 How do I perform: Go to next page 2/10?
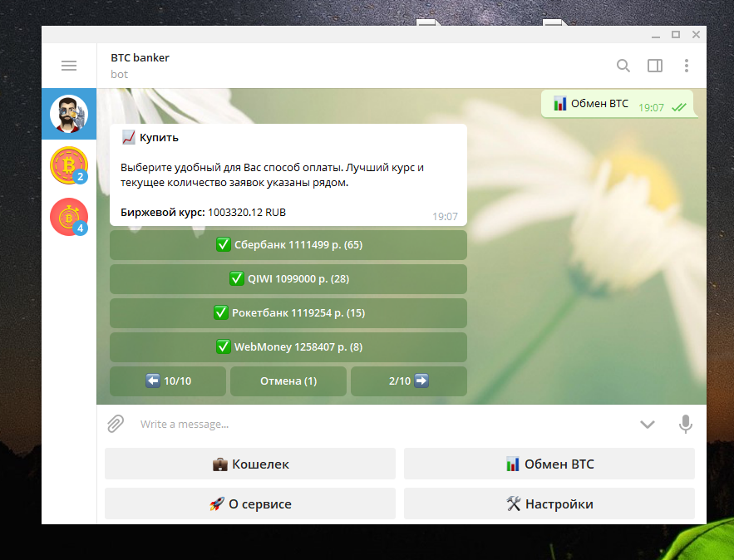tap(409, 381)
